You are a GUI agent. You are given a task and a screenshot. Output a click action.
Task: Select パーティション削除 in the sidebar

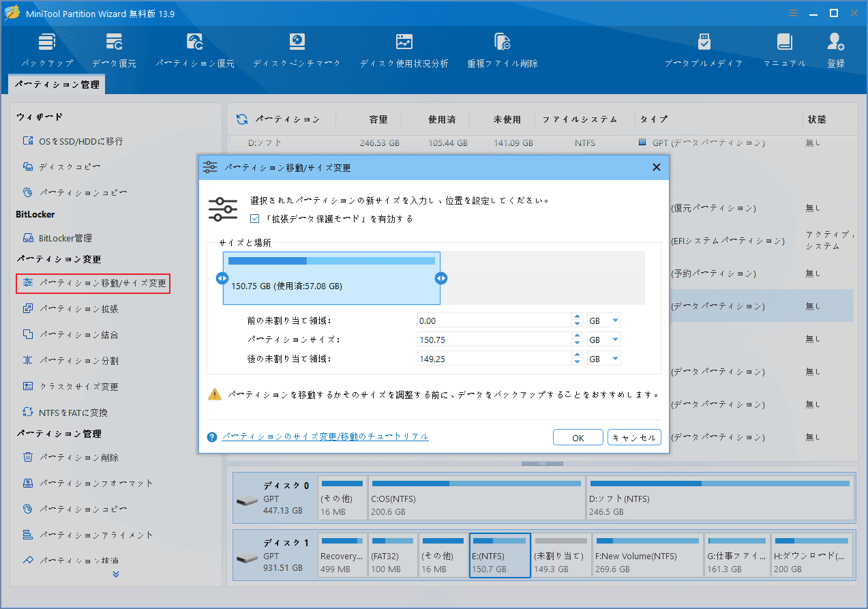coord(70,458)
